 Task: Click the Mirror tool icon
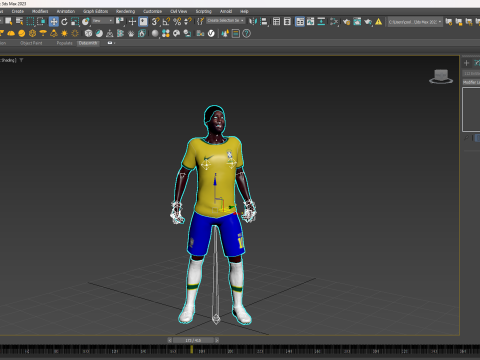point(253,22)
